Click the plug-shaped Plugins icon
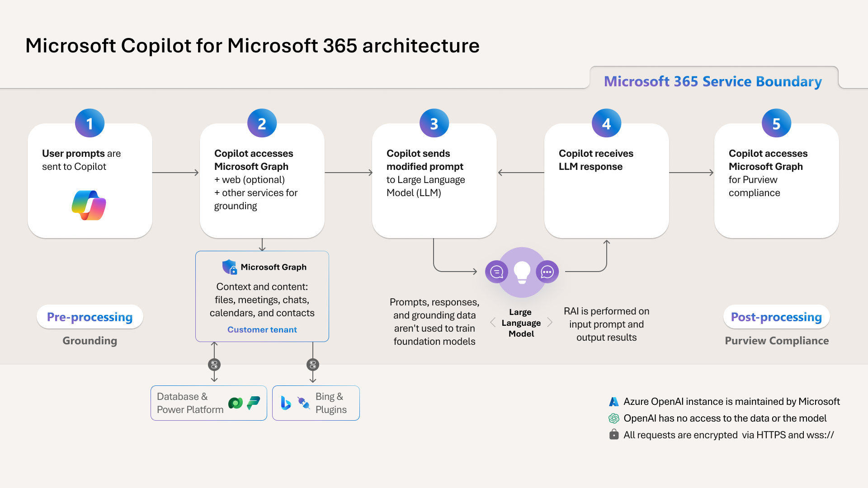 304,403
